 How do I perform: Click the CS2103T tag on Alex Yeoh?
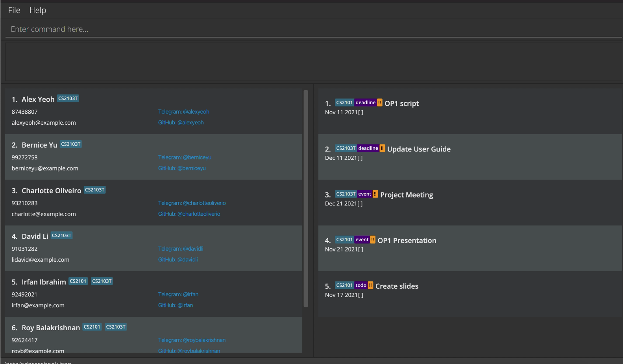coord(68,98)
